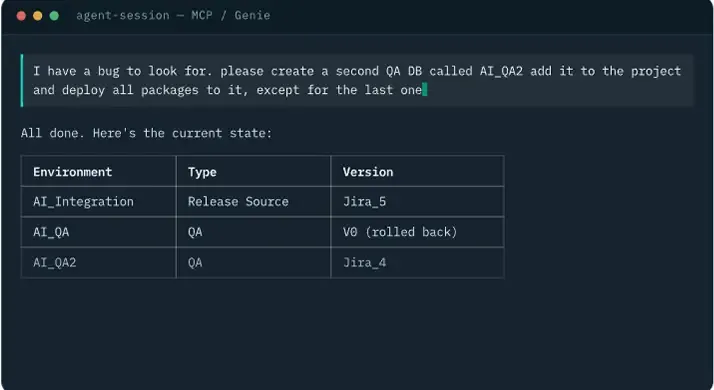
Task: Click the 'AI_QA' environment cell
Action: 98,232
